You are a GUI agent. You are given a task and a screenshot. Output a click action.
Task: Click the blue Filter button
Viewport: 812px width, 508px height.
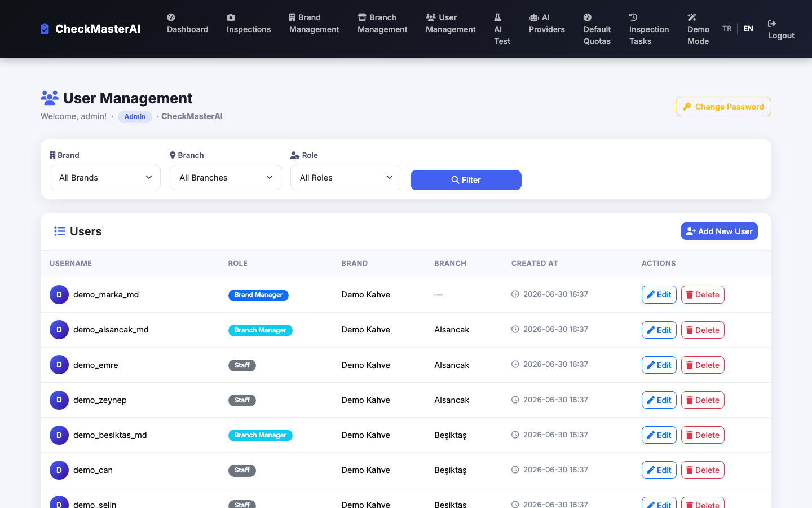pyautogui.click(x=466, y=180)
